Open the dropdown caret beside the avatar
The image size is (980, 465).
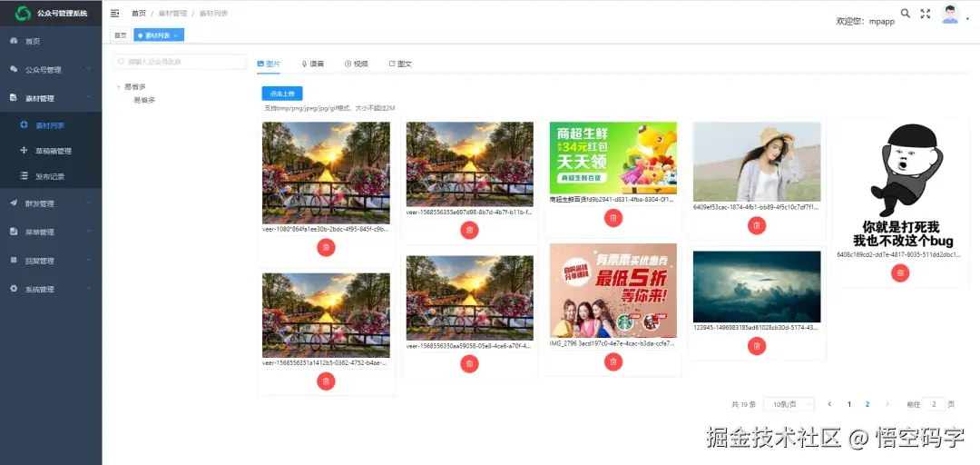tap(967, 19)
